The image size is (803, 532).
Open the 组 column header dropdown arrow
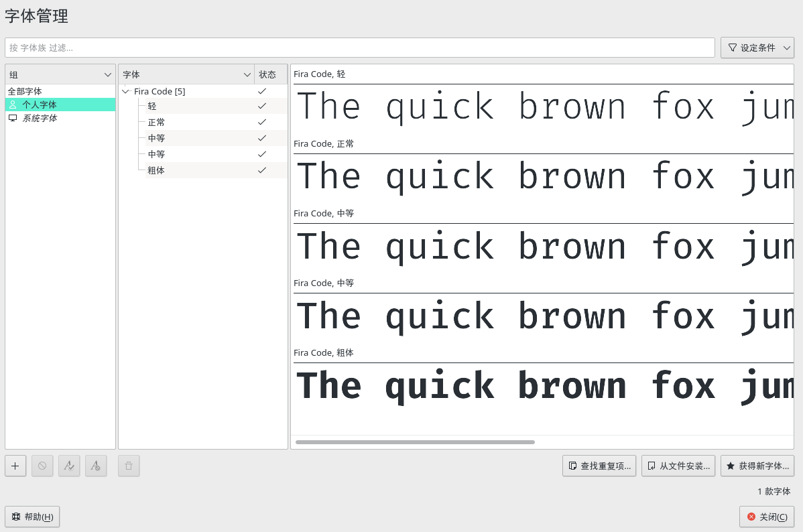(x=107, y=75)
